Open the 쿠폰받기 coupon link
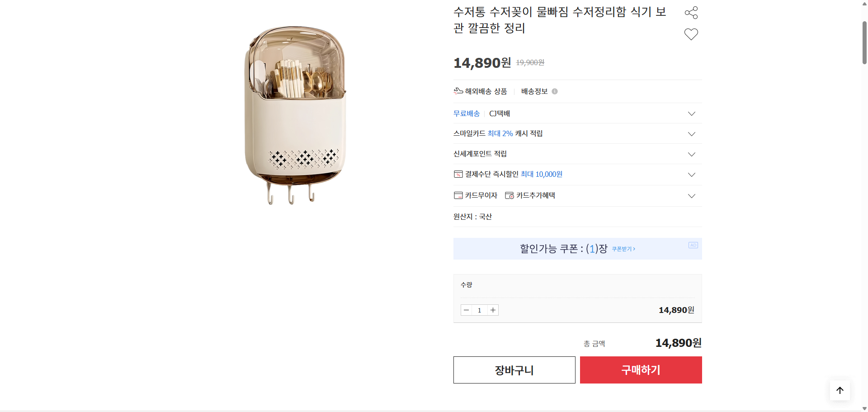Image resolution: width=868 pixels, height=412 pixels. tap(623, 249)
